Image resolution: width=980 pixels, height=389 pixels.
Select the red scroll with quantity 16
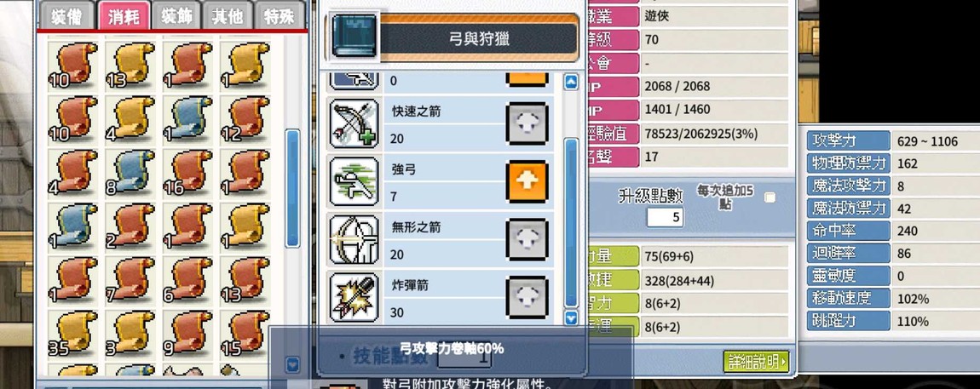coord(188,171)
